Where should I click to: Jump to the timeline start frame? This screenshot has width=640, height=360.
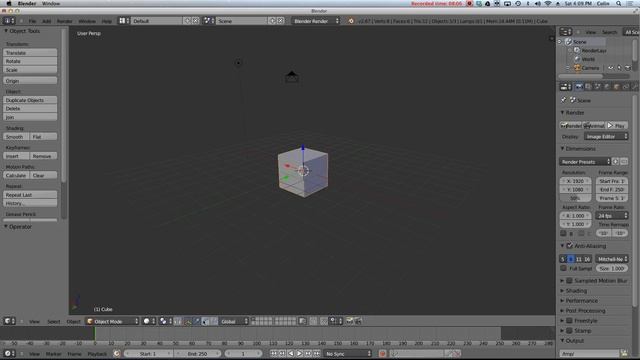[273, 353]
